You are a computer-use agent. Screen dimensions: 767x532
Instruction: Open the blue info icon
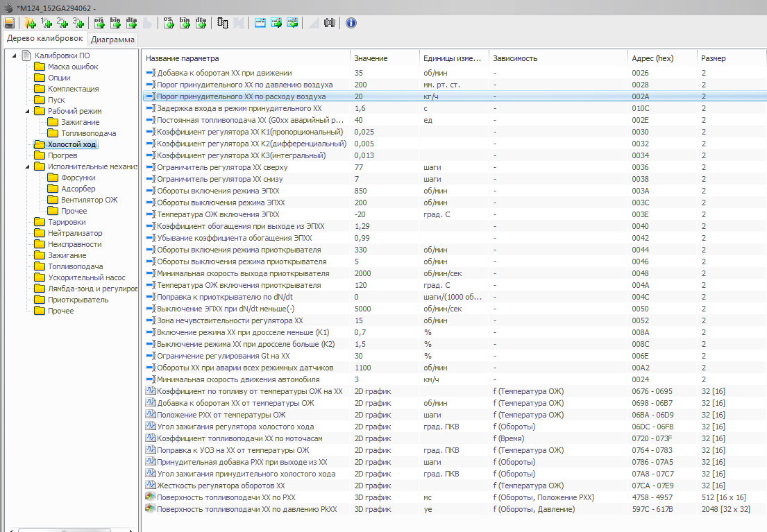351,23
